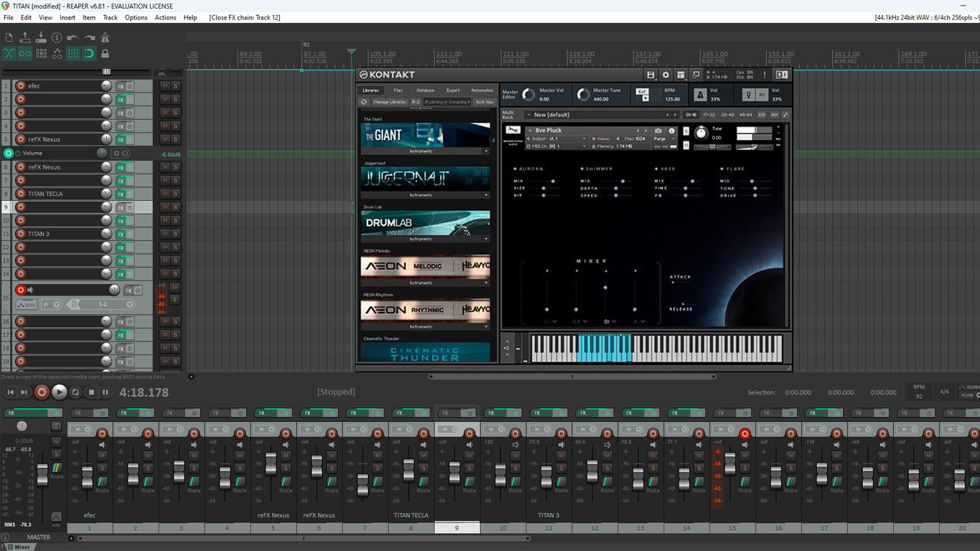This screenshot has width=980, height=551.
Task: Expand AEON Rhythmic Instruments dropdown
Action: 486,326
